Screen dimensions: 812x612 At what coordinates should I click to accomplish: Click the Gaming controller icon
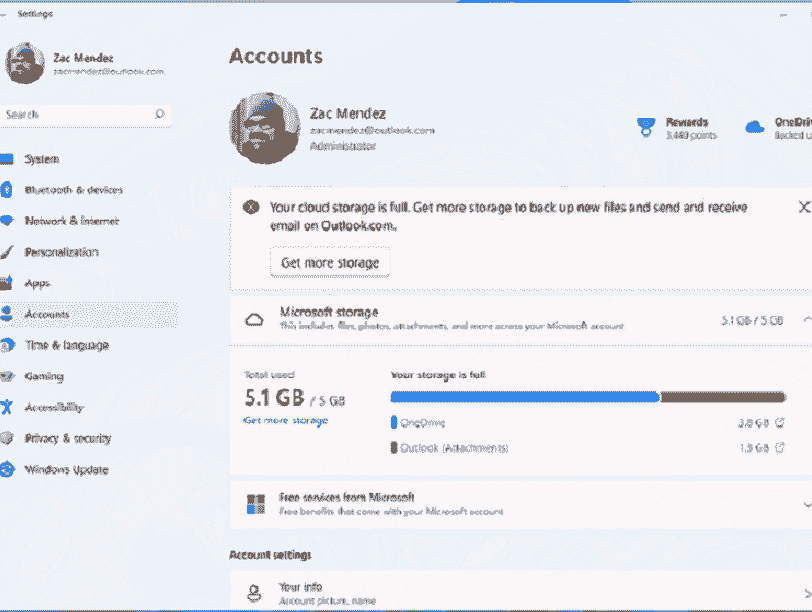(7, 376)
